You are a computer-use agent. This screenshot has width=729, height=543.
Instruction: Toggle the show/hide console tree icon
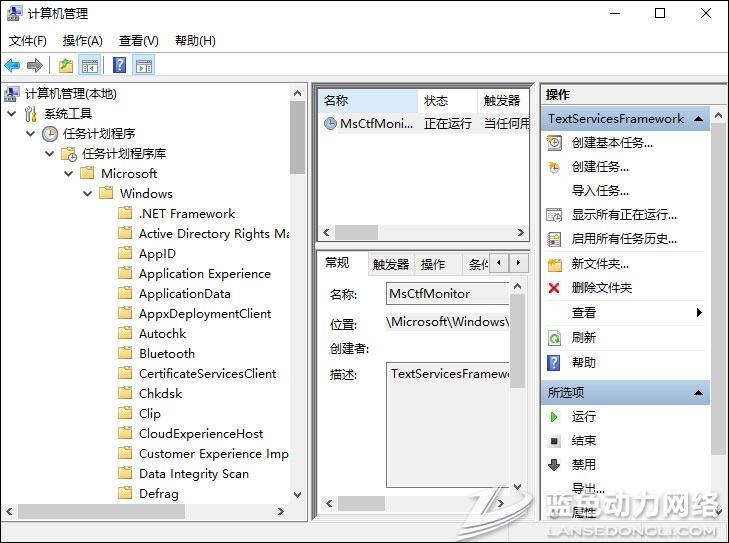point(89,66)
